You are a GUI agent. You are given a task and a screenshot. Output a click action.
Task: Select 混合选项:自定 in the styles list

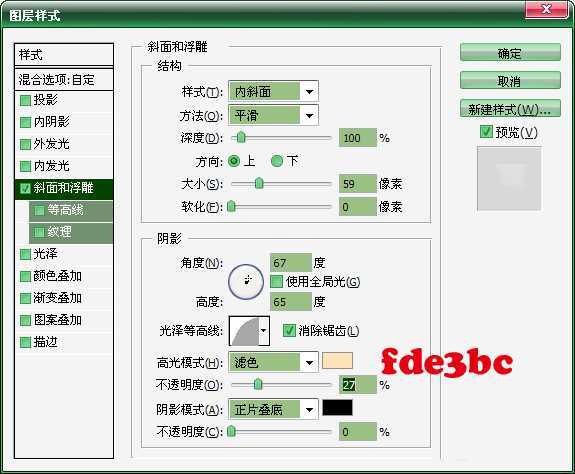pos(64,80)
